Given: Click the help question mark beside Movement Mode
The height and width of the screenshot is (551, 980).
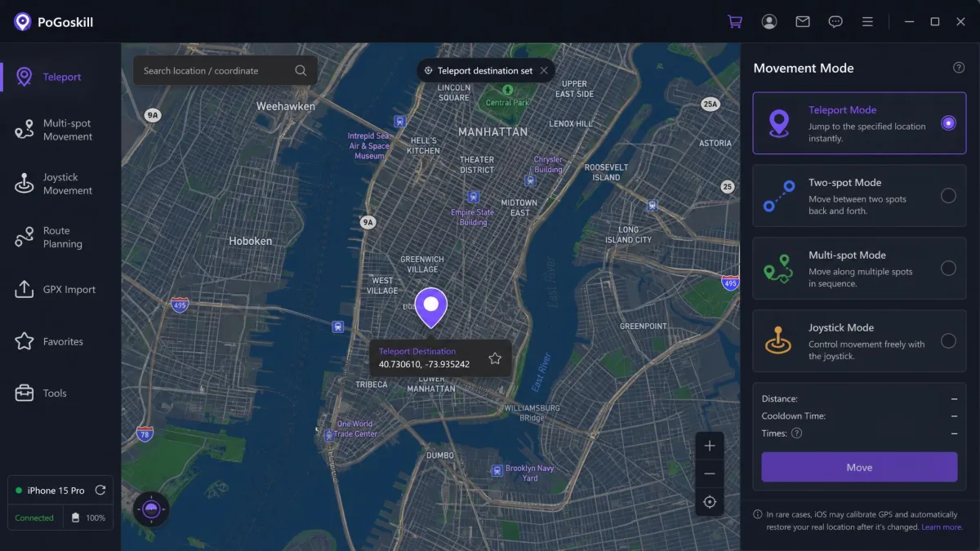Looking at the screenshot, I should coord(959,68).
